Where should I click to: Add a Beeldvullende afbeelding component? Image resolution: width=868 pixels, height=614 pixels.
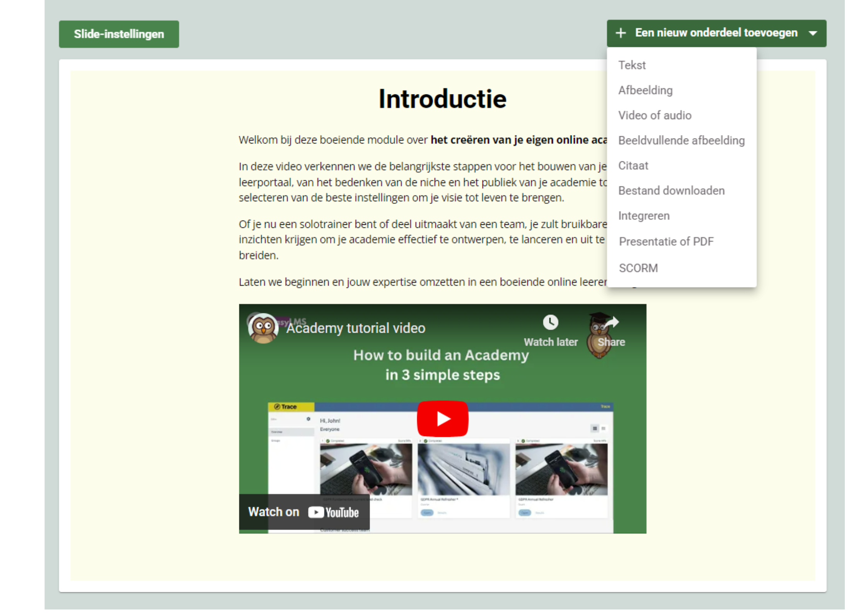682,140
